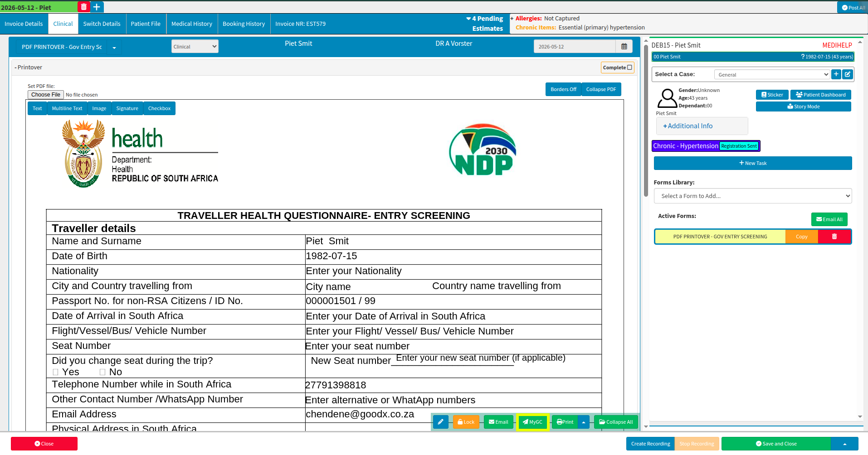Screen dimensions: 868x455
Task: Open the Select a Case General dropdown
Action: [772, 74]
